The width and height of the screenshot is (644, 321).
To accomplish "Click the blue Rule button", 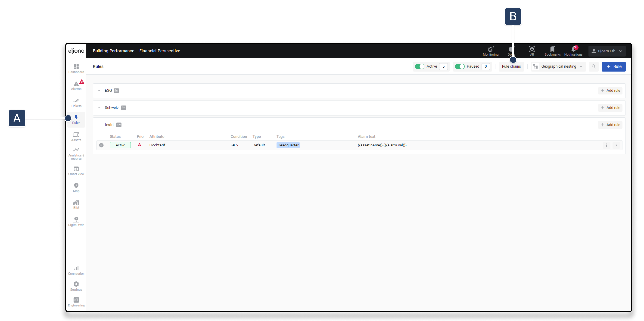I will pyautogui.click(x=613, y=66).
